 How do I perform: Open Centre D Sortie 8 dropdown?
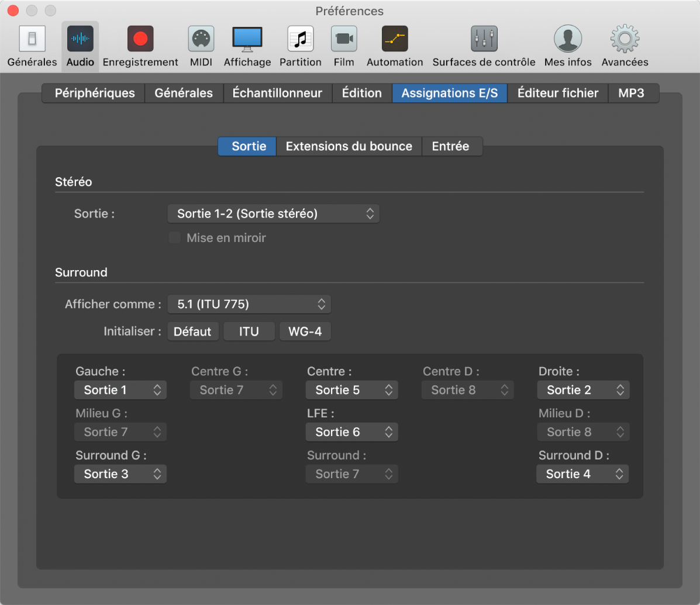[x=467, y=390]
